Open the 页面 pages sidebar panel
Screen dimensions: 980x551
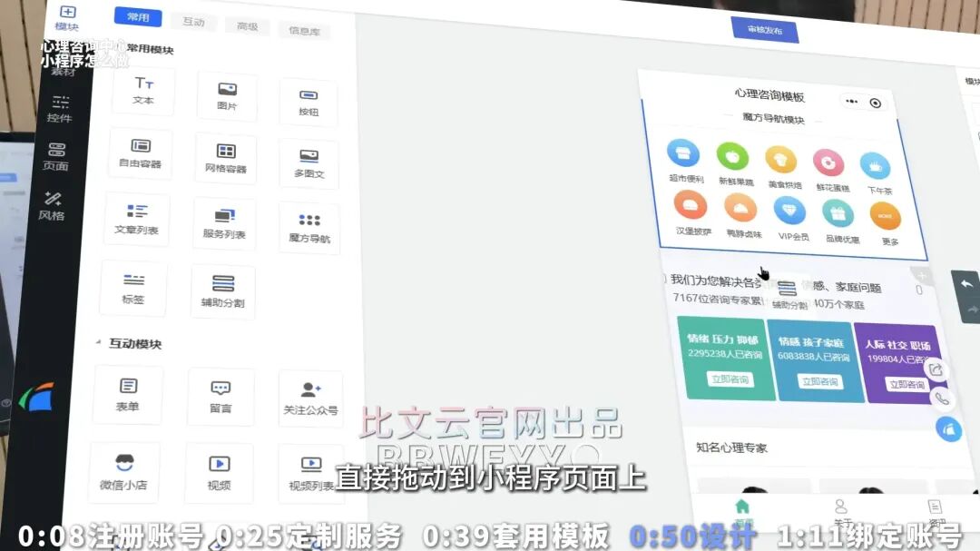pos(56,156)
